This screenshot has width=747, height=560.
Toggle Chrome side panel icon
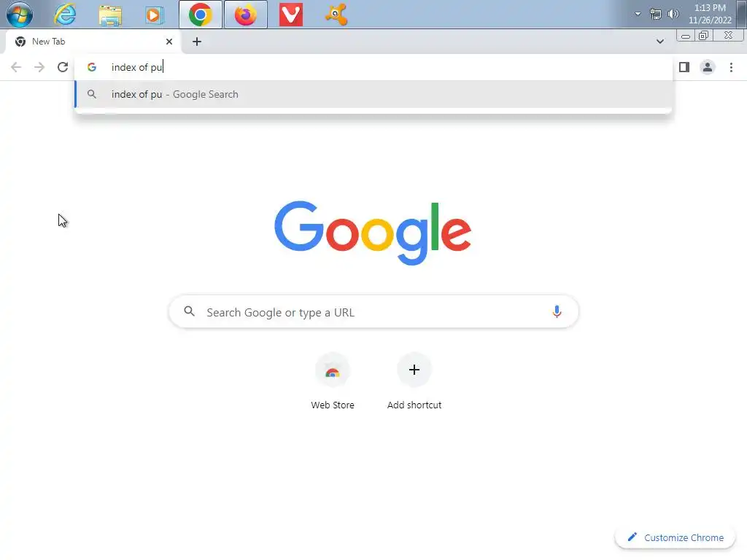(x=684, y=67)
